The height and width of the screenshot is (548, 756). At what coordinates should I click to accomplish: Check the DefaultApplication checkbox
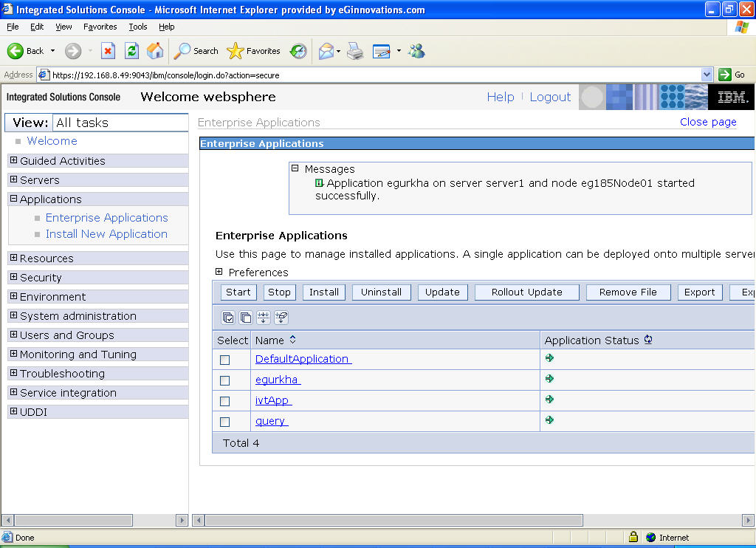click(224, 360)
